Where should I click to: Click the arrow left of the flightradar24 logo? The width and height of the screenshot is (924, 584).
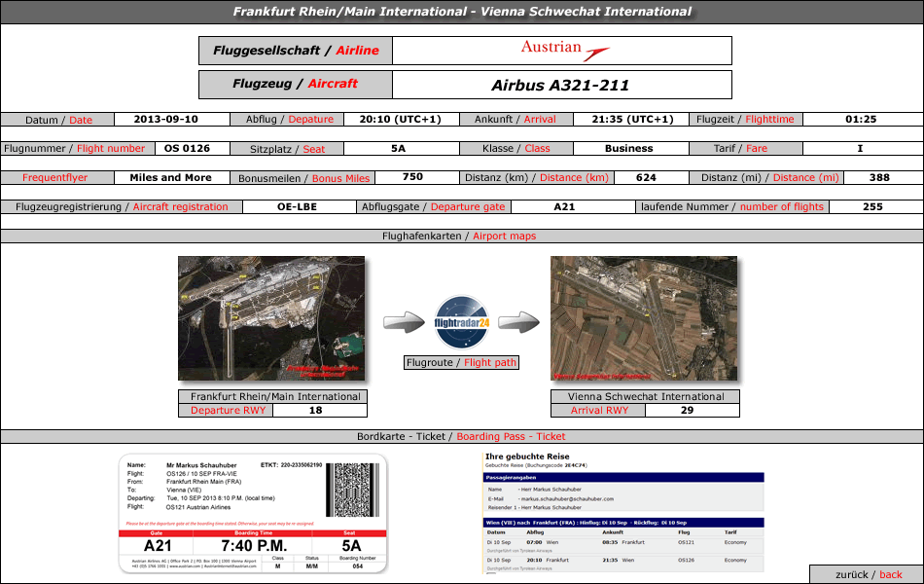404,322
